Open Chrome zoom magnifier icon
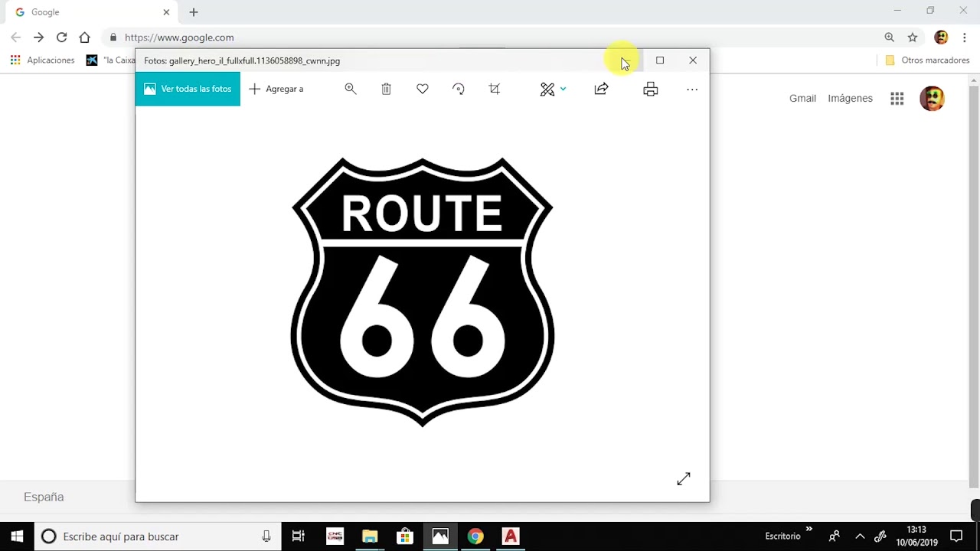 click(889, 37)
